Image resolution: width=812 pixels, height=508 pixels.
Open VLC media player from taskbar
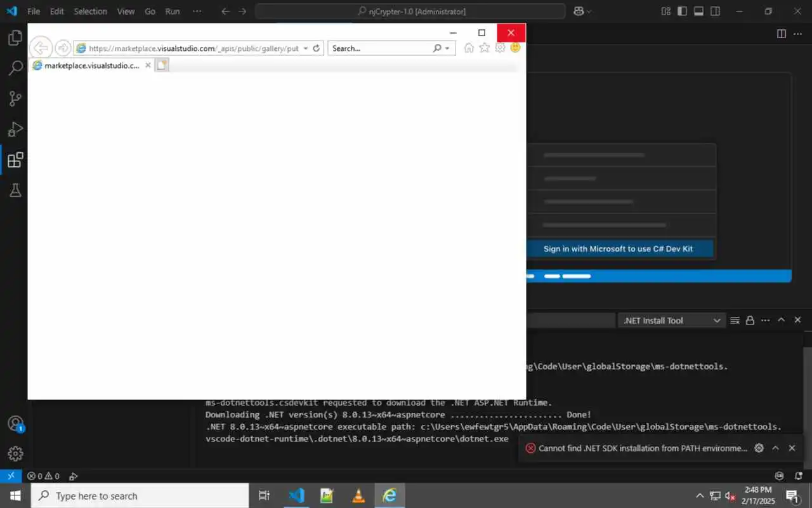tap(358, 496)
